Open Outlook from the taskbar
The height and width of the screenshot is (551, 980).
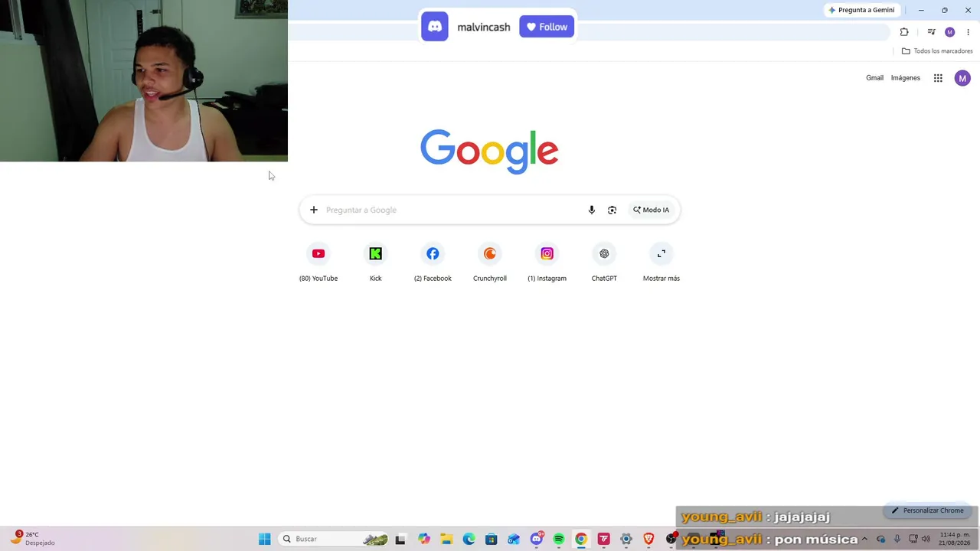point(514,539)
